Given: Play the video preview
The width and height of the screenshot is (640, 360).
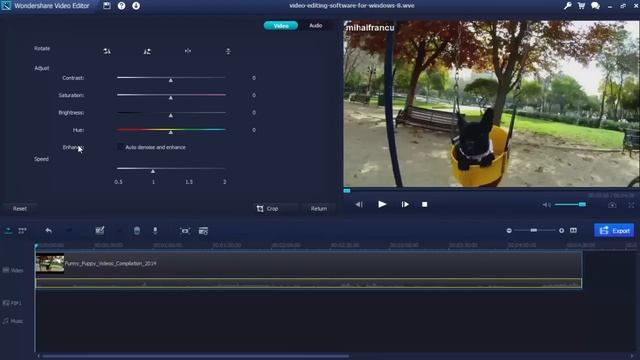Looking at the screenshot, I should 382,204.
